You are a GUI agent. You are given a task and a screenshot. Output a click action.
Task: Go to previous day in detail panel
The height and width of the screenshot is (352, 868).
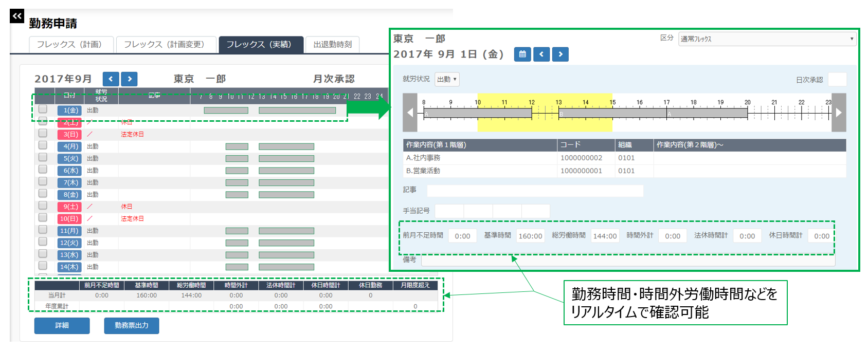541,54
